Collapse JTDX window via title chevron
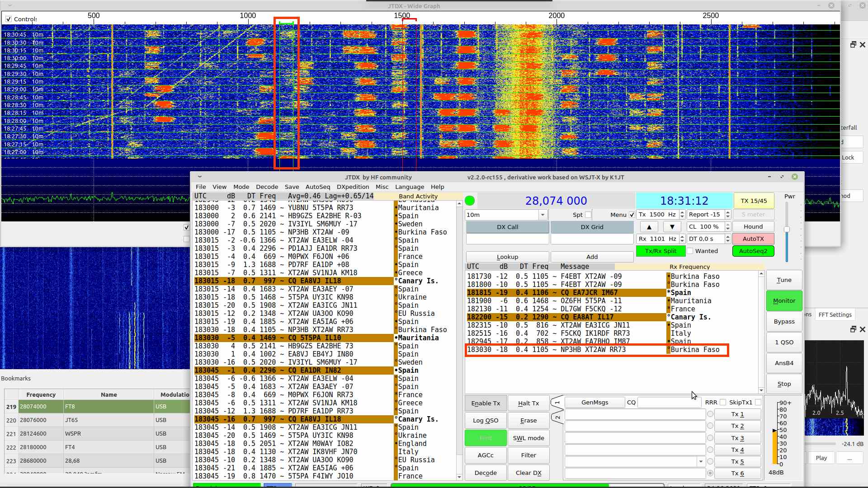Viewport: 868px width, 488px height. coord(199,177)
